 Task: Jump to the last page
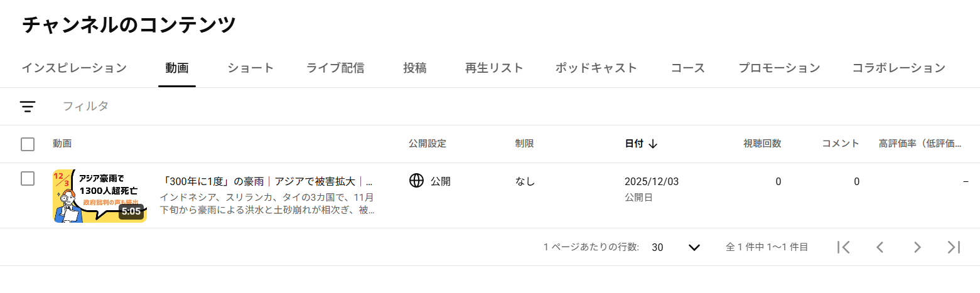click(954, 247)
